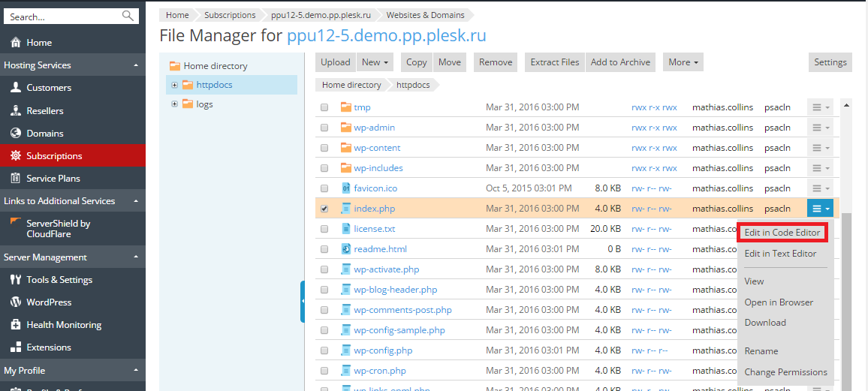This screenshot has width=868, height=391.
Task: Tick the checkbox for favicon.ico
Action: [324, 188]
